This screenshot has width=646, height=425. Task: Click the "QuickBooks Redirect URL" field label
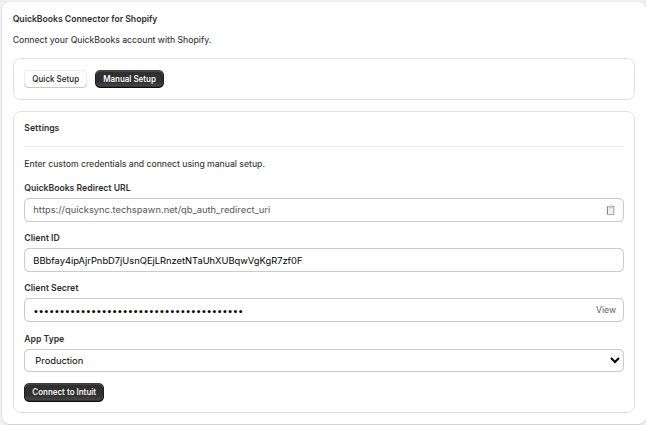click(77, 187)
